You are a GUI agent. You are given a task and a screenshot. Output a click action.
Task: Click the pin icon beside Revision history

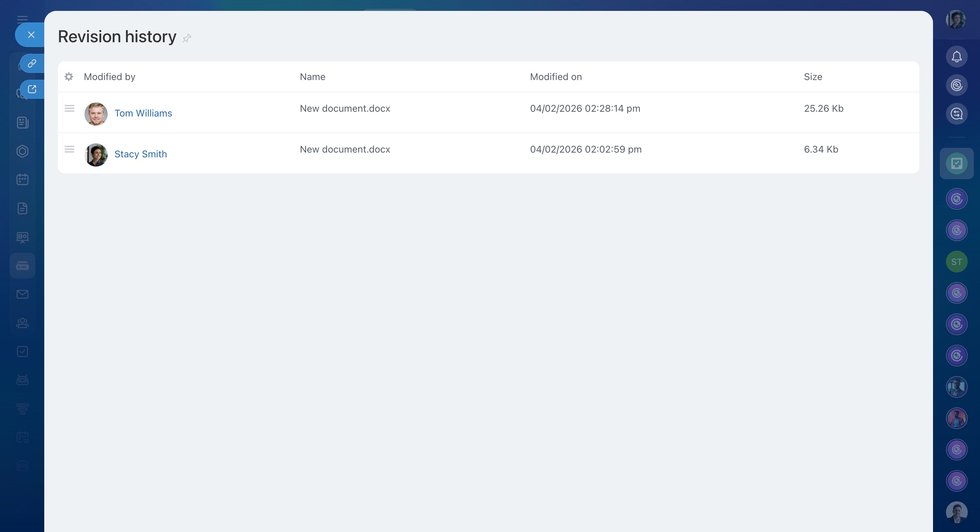[187, 38]
